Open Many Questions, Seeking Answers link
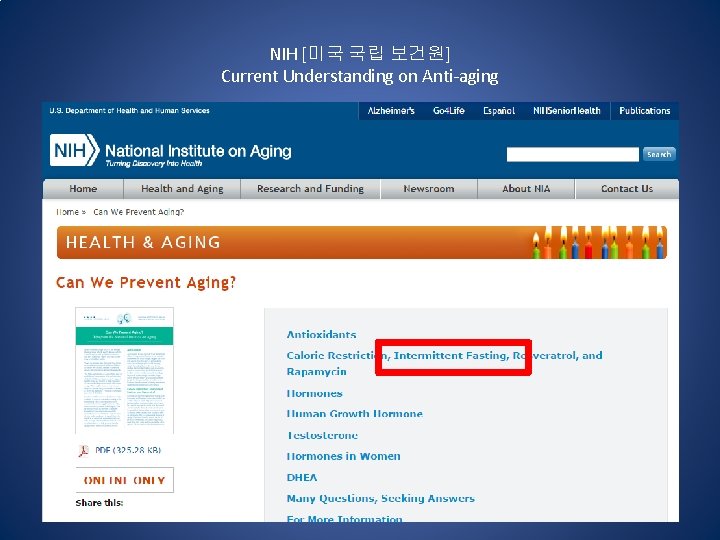The width and height of the screenshot is (720, 540). click(x=381, y=498)
